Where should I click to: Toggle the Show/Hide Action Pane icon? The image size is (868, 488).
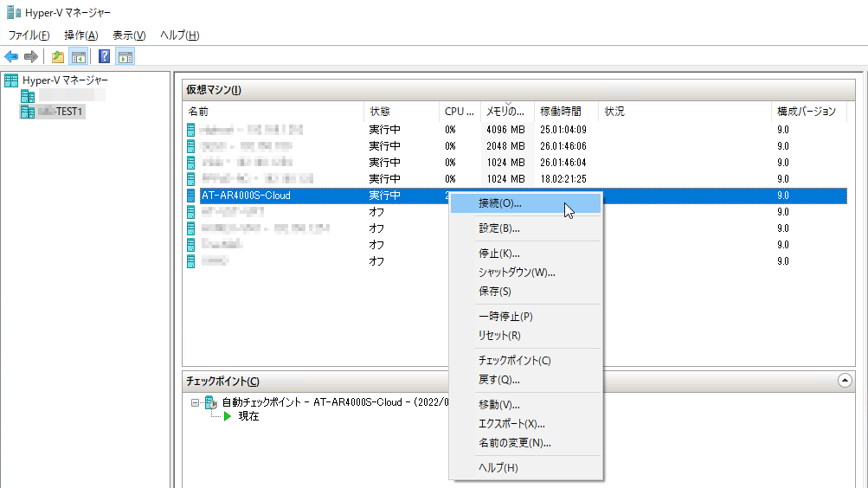125,57
